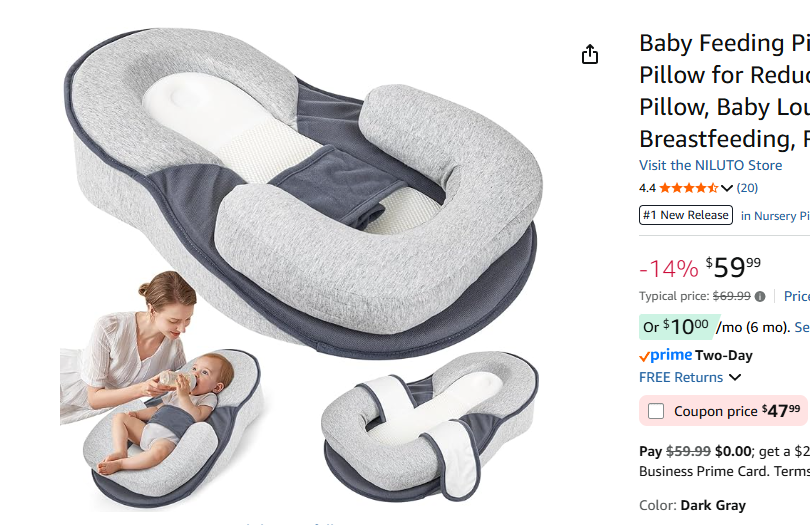Open the Nursery category link
Screen dimensions: 810x525
[775, 216]
